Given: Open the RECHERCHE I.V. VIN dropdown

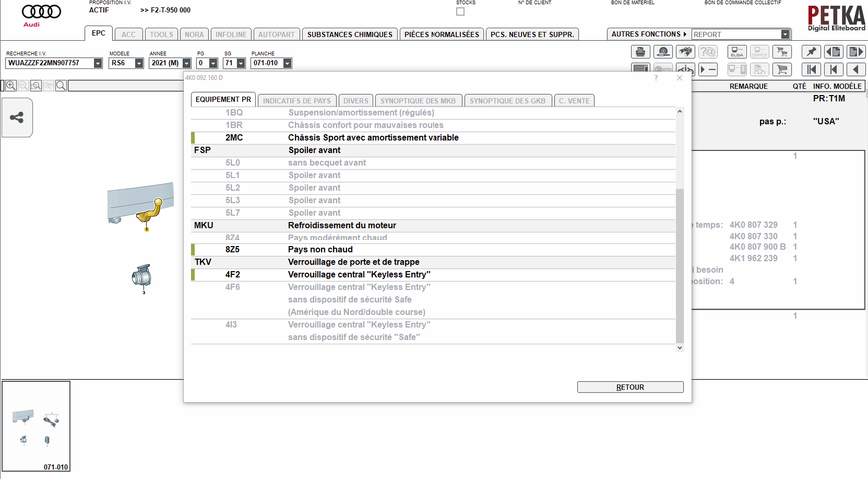Looking at the screenshot, I should click(98, 63).
